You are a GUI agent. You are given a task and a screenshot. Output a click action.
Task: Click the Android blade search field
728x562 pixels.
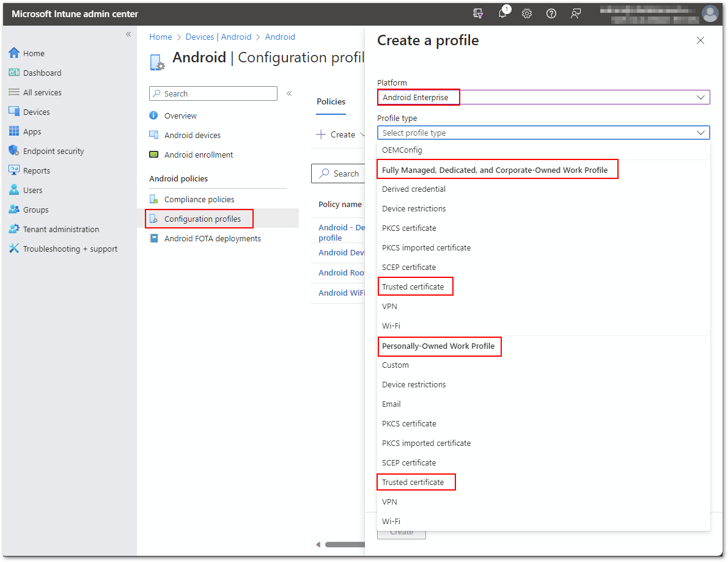pyautogui.click(x=213, y=93)
